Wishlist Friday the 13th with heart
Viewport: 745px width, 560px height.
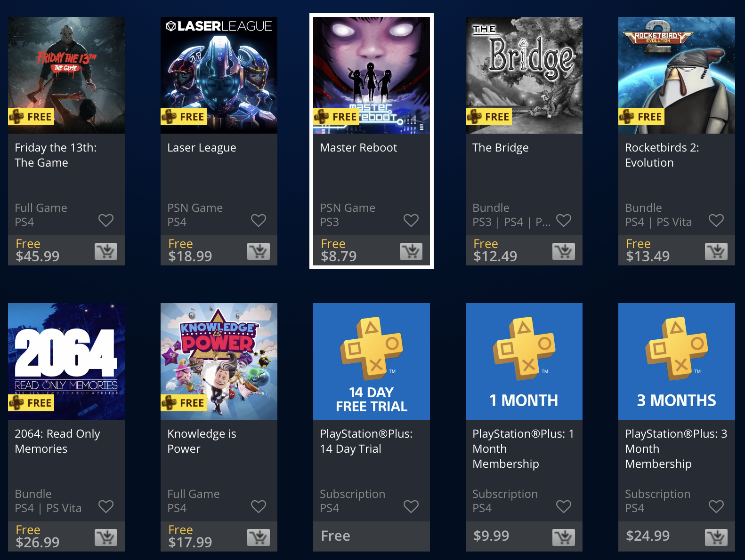point(106,220)
